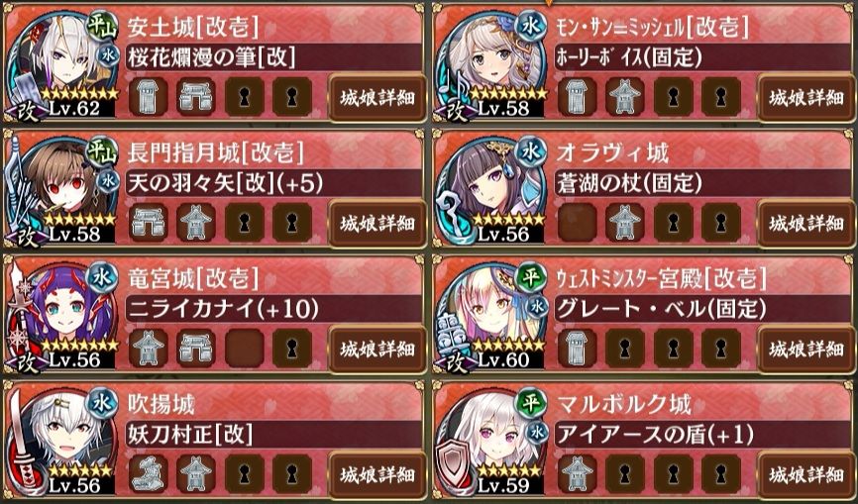This screenshot has height=504, width=858.
Task: Click weapon name グレート・ベル(固定)
Action: [661, 309]
